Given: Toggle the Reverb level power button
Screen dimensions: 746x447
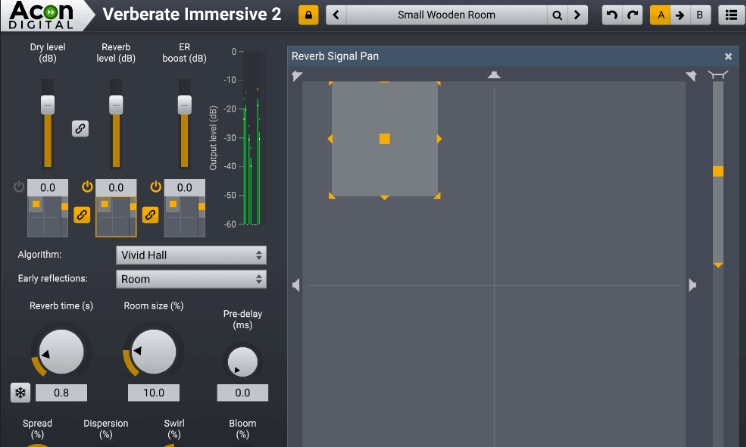Looking at the screenshot, I should point(87,186).
